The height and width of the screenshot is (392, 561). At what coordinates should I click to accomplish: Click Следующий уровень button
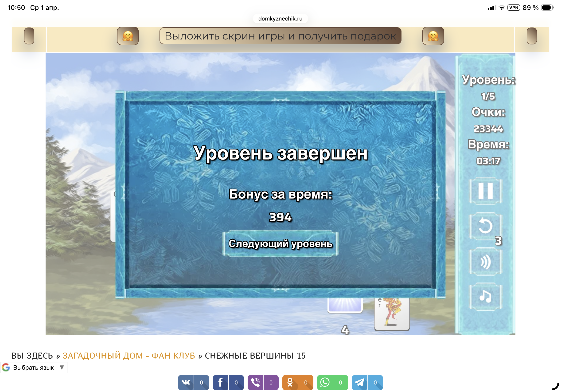[280, 244]
